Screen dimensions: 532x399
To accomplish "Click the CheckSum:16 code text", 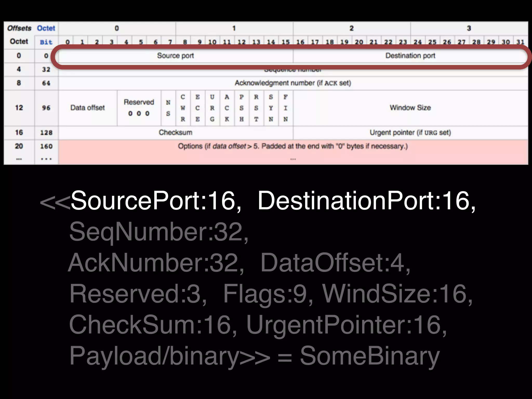I will click(x=150, y=325).
